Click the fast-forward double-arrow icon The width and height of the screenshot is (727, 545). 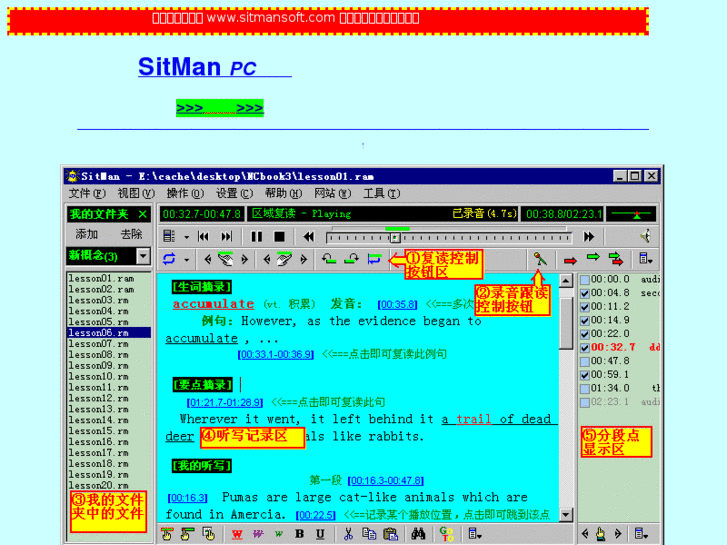tap(589, 237)
